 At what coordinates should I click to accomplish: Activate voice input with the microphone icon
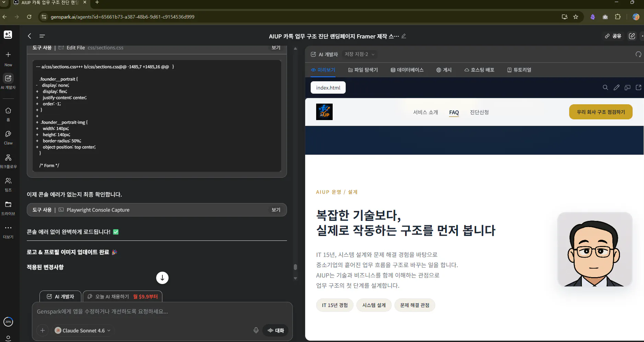coord(256,330)
